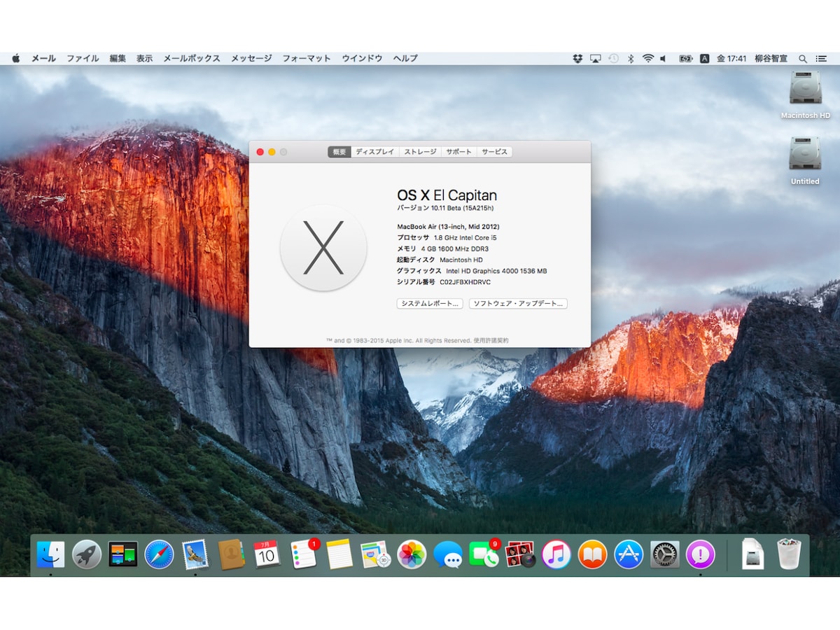Open the 編集 menu

118,59
